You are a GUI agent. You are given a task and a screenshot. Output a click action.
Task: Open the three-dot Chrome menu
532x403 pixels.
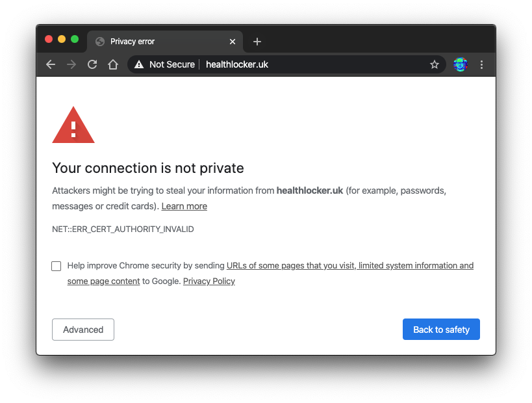tap(481, 64)
